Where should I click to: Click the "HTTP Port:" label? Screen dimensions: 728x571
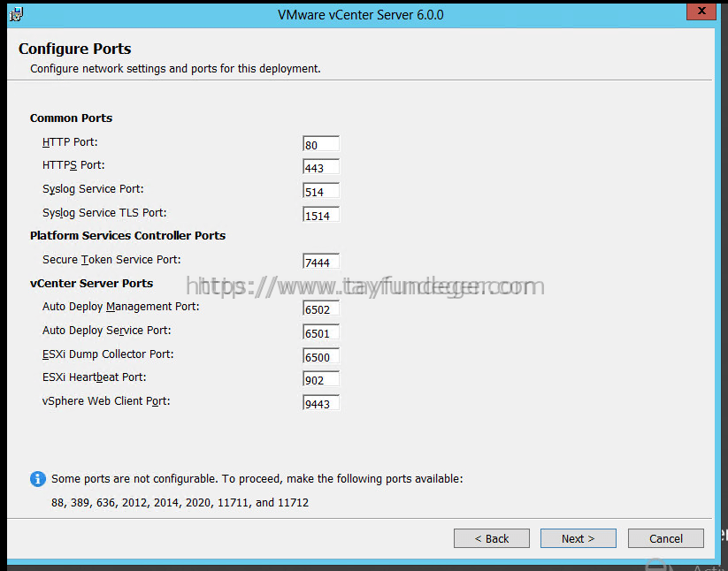[x=70, y=142]
